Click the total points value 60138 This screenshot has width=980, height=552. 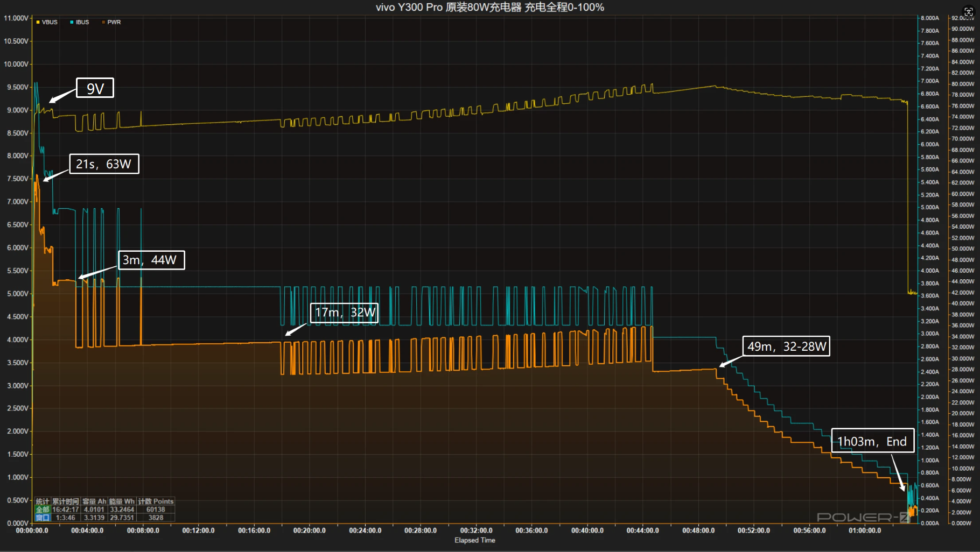156,509
